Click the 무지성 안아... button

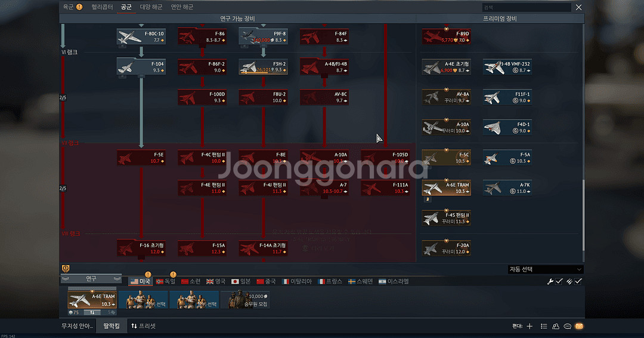click(x=77, y=326)
